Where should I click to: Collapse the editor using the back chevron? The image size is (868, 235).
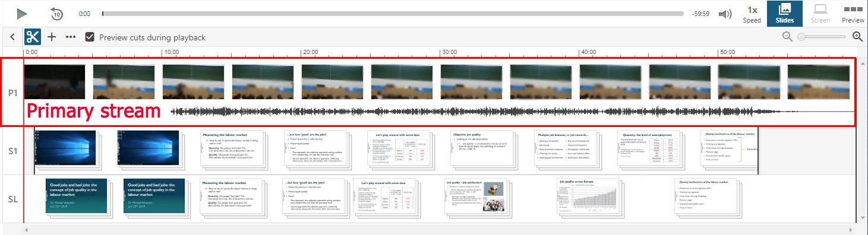pos(12,37)
